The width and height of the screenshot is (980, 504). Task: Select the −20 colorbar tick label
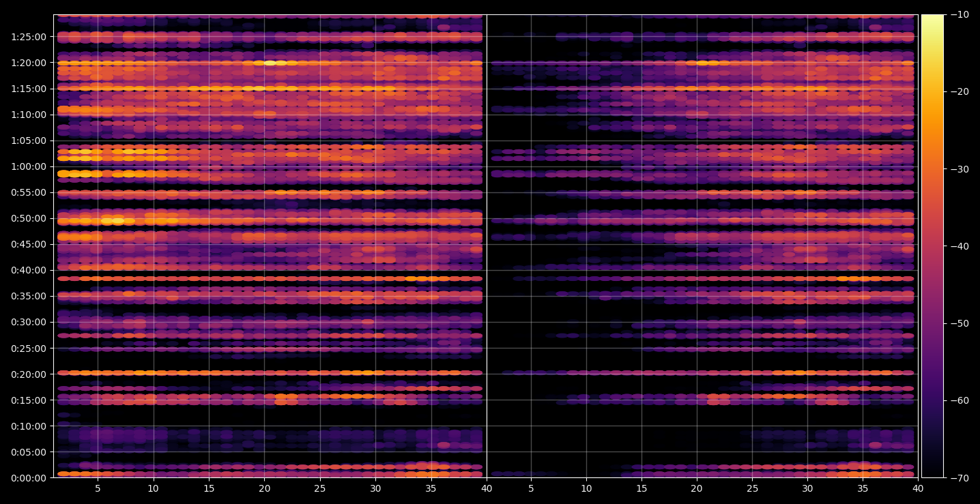pos(959,91)
